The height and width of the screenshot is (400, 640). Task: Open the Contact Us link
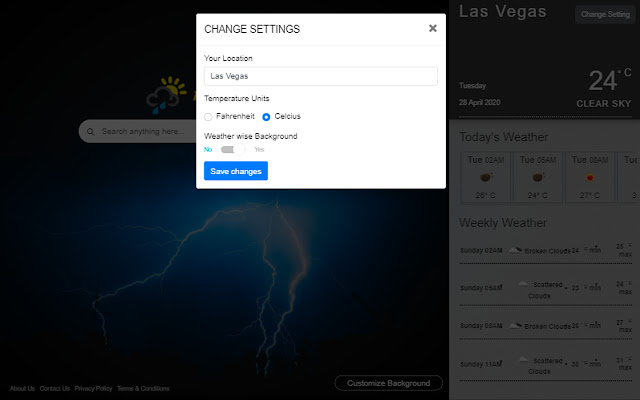[x=55, y=388]
